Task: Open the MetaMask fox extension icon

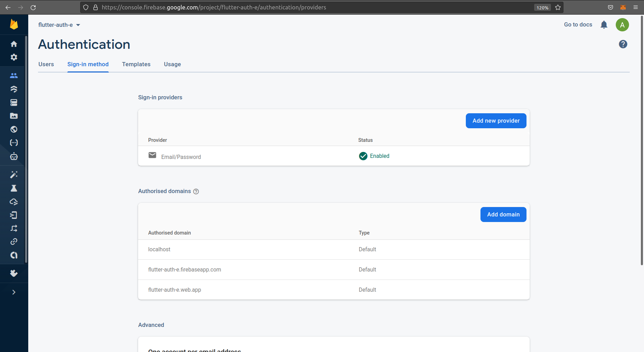Action: (x=623, y=7)
